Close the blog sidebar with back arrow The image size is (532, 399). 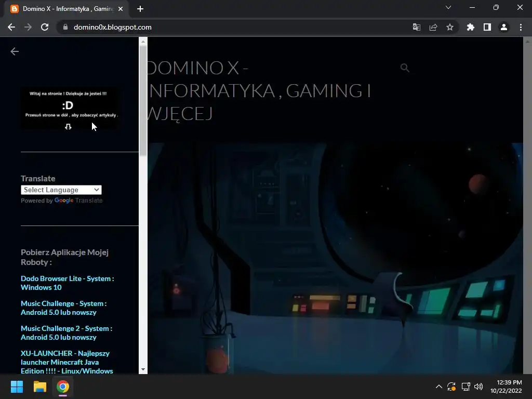tap(15, 51)
